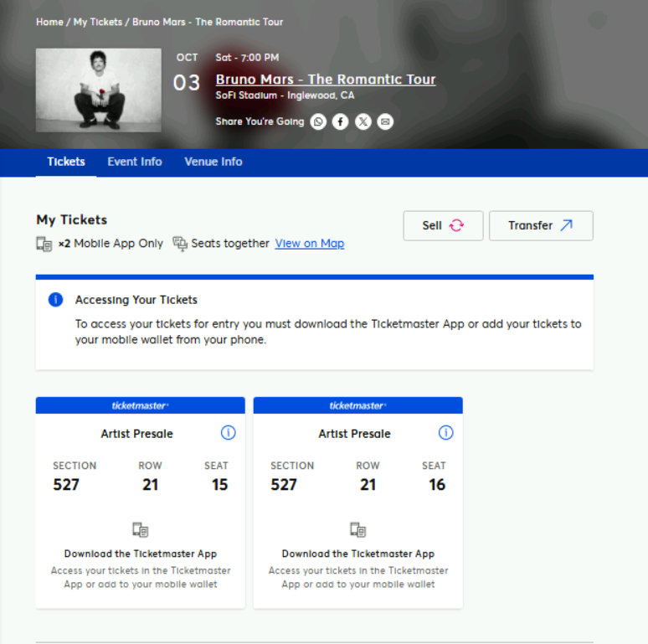The image size is (648, 644).
Task: Click 'Artist Presale' on seat 15 ticket
Action: (136, 434)
